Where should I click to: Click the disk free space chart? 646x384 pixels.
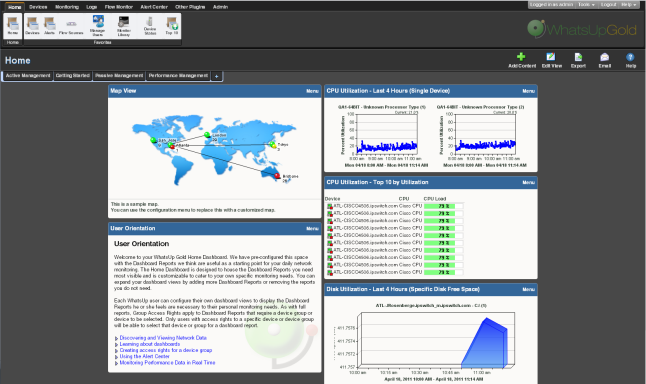[431, 342]
